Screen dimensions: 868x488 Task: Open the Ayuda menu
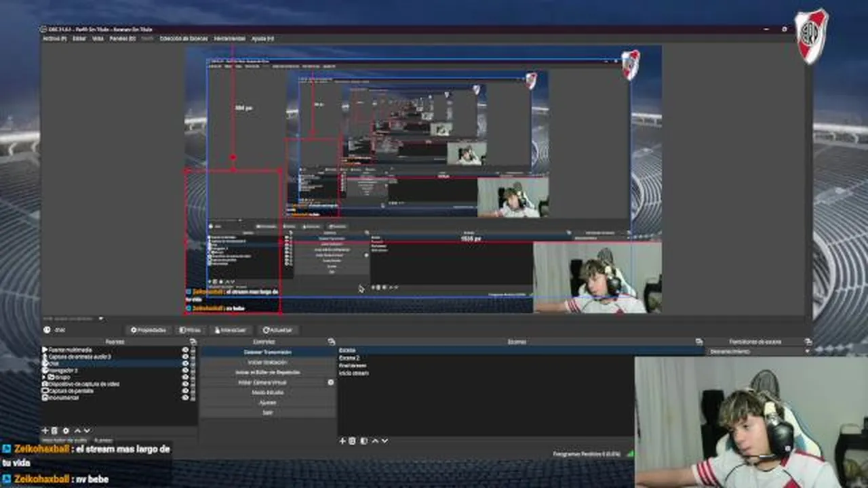click(262, 39)
